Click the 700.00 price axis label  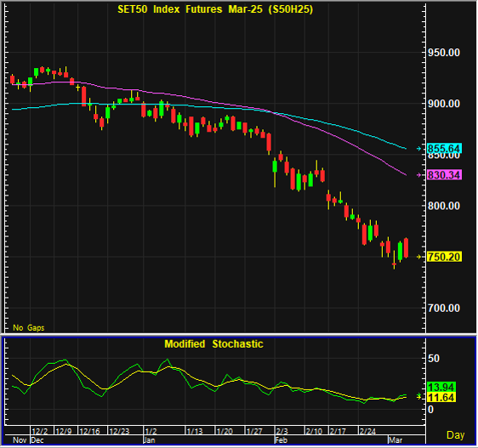[x=444, y=309]
